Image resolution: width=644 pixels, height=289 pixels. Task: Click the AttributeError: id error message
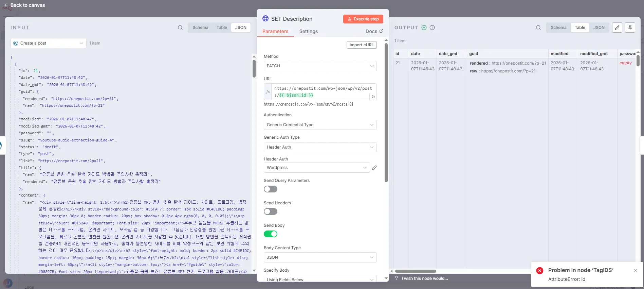coord(567,279)
